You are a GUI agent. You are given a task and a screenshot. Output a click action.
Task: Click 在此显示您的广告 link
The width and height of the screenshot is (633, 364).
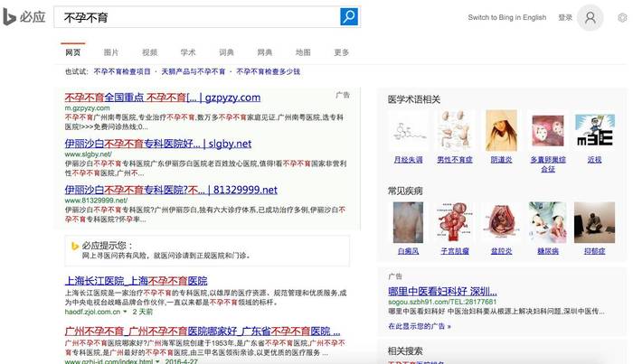click(x=420, y=326)
